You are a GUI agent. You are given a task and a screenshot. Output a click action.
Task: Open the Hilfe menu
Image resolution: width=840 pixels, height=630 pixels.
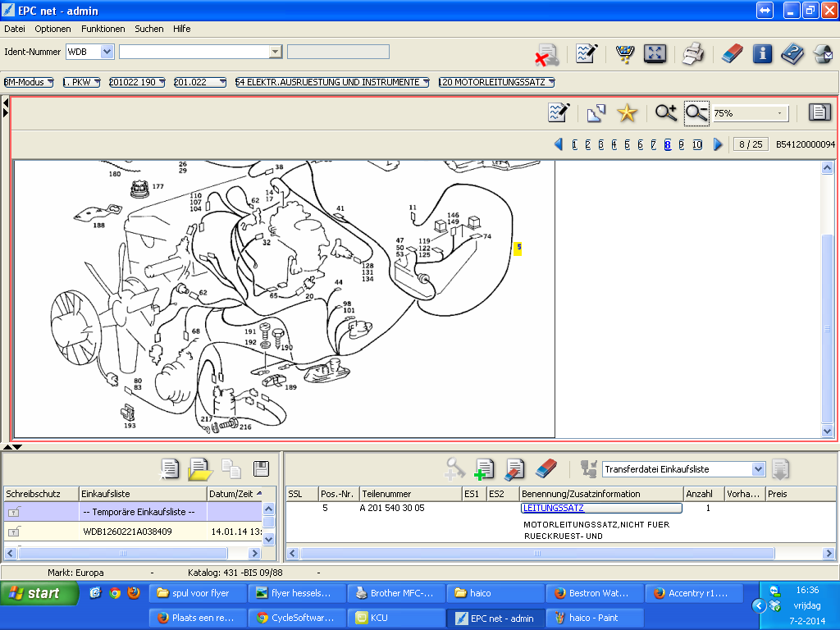(x=181, y=29)
